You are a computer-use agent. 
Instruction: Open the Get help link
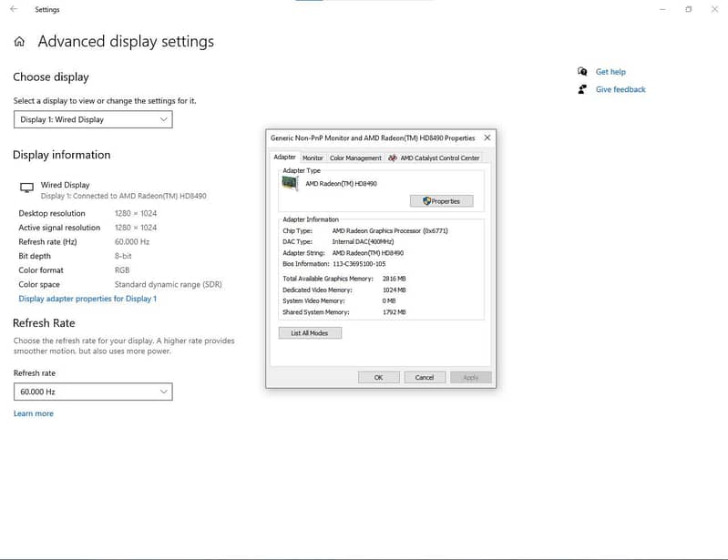610,71
